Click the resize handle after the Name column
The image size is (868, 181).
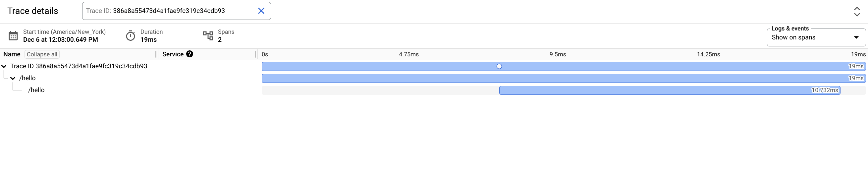(156, 54)
